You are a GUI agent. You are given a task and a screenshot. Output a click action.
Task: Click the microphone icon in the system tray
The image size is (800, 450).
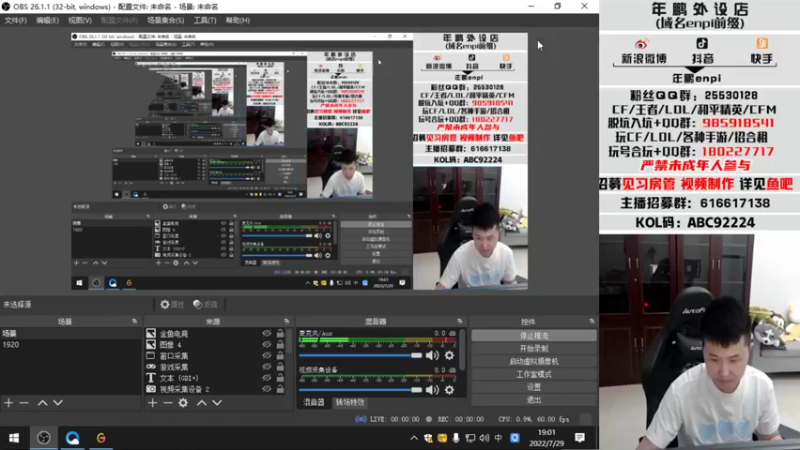[456, 438]
